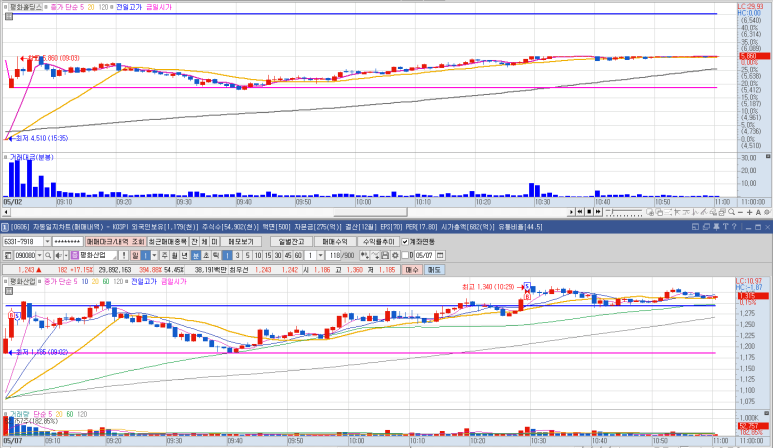Click the speaker sound icon

[59, 255]
